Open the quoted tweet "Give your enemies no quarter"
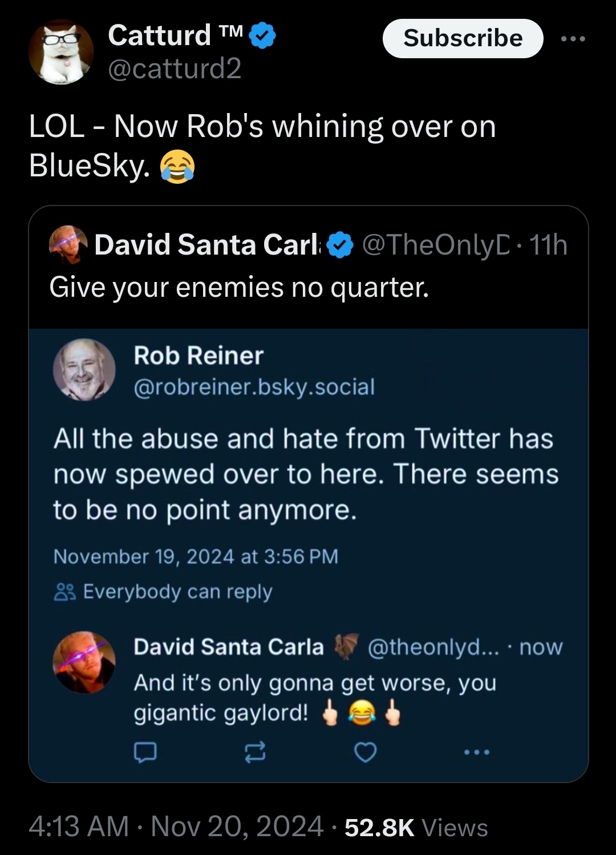Viewport: 616px width, 855px height. click(239, 287)
